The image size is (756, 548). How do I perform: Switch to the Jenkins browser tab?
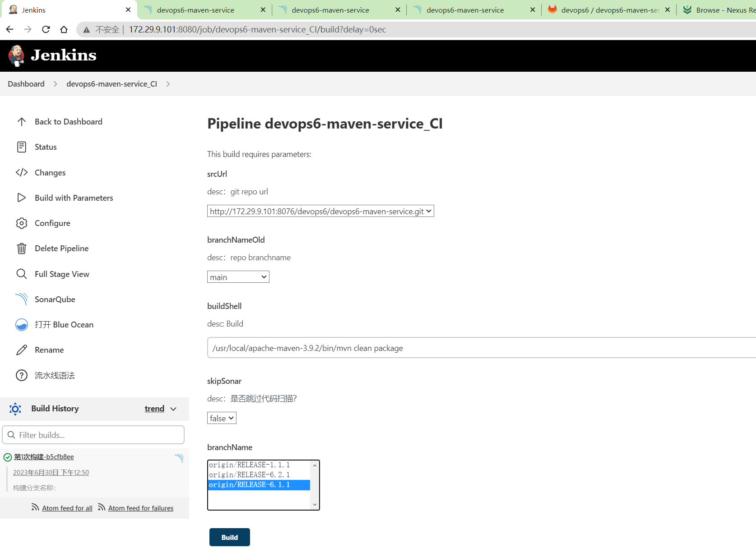click(x=68, y=10)
